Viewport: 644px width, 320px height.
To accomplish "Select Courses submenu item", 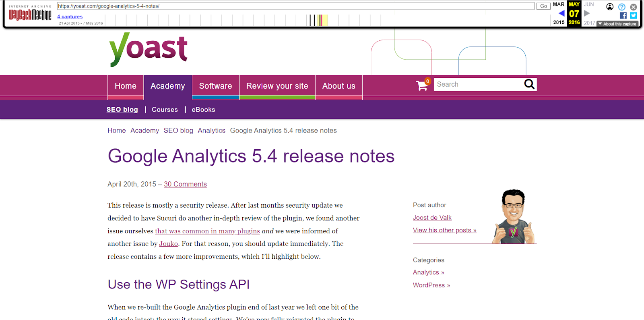I will [165, 110].
